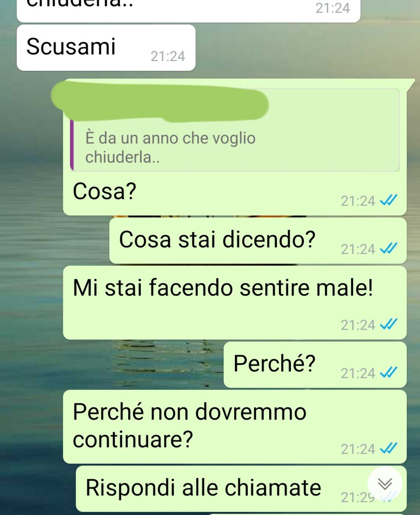The height and width of the screenshot is (515, 420).
Task: Tap the 21:29 timestamp on 'Rispondi alle chiamate'
Action: pos(358,497)
